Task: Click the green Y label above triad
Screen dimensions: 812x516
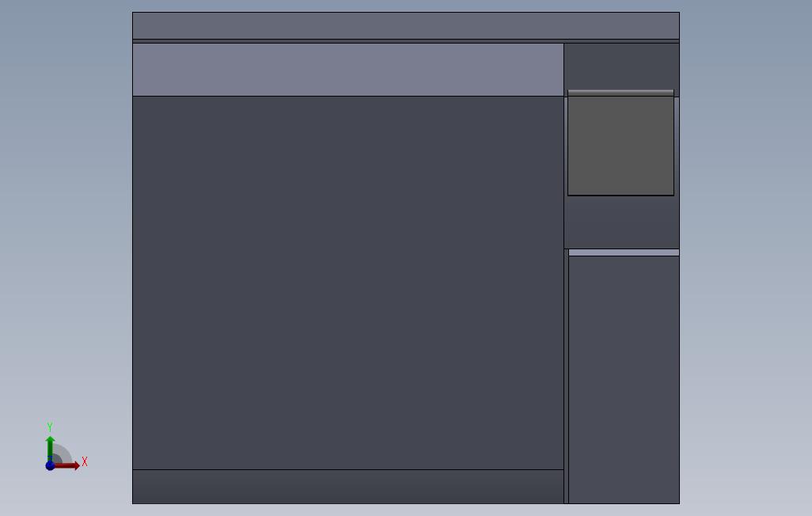Action: point(50,427)
